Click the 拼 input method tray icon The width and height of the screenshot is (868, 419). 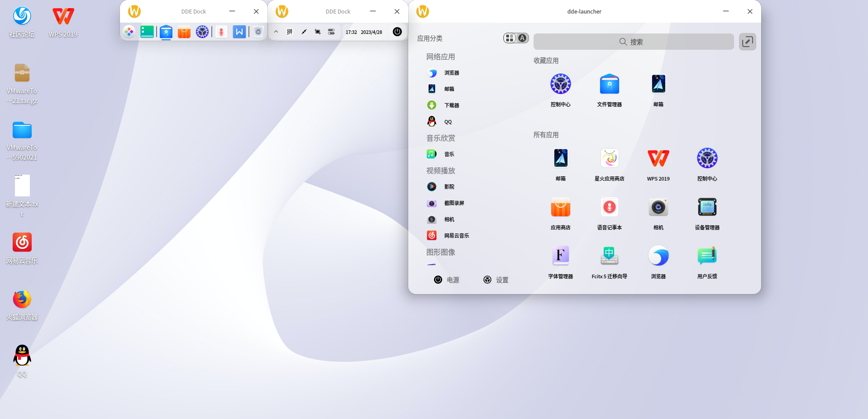(x=290, y=32)
